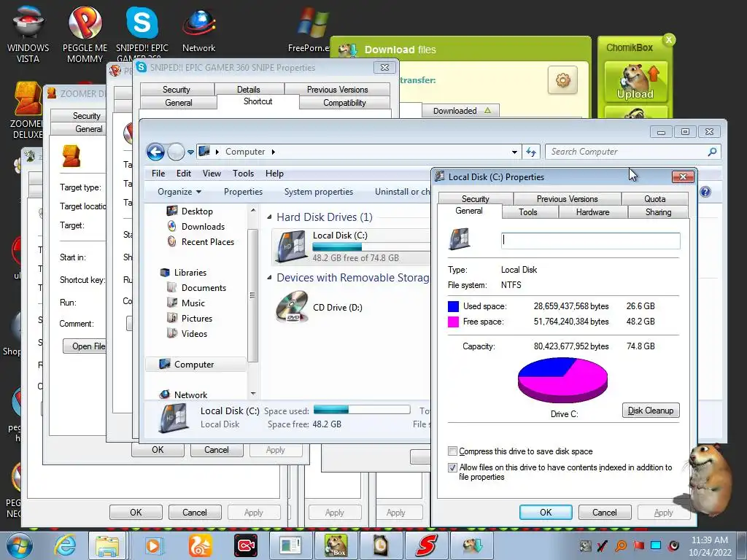Toggle Compress this drive to save disk space
747x560 pixels.
(x=452, y=451)
